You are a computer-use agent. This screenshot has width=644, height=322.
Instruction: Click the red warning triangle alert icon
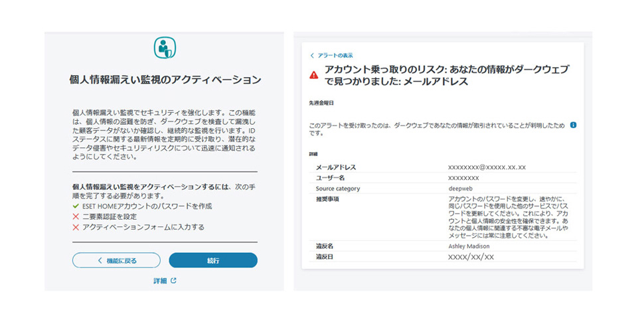pyautogui.click(x=314, y=75)
